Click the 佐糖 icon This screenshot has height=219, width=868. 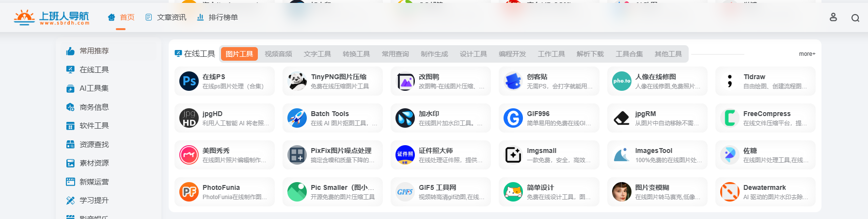pyautogui.click(x=730, y=155)
